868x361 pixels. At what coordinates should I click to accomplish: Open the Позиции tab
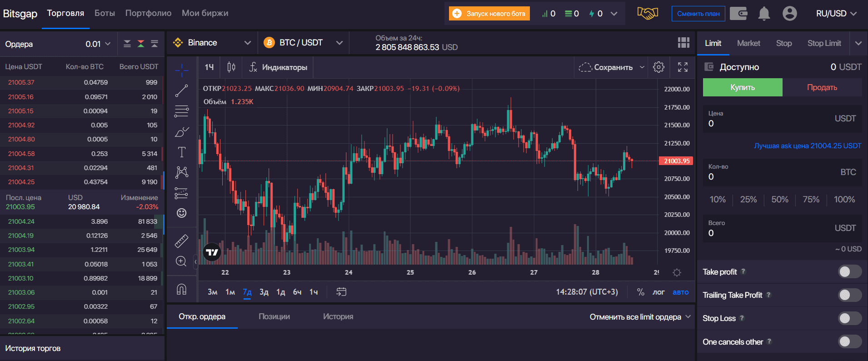tap(274, 316)
